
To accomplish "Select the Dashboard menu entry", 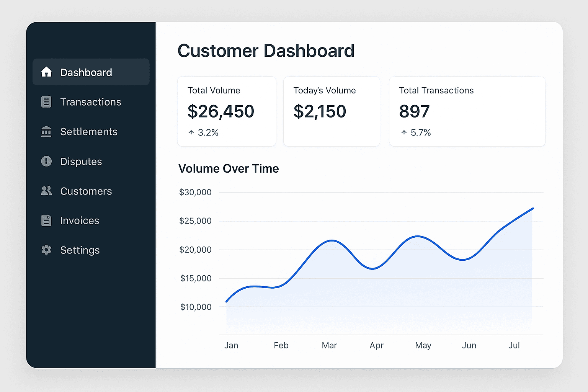I will pyautogui.click(x=86, y=72).
